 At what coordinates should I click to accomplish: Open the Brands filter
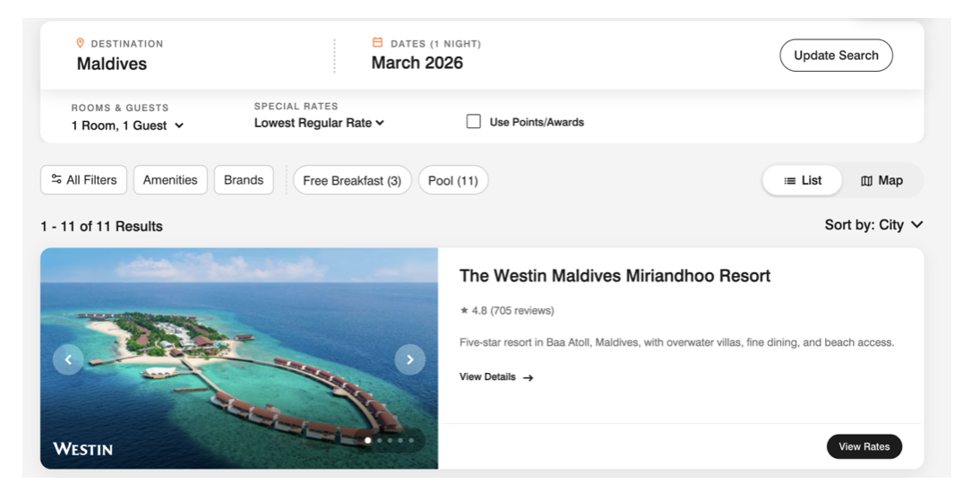tap(244, 179)
